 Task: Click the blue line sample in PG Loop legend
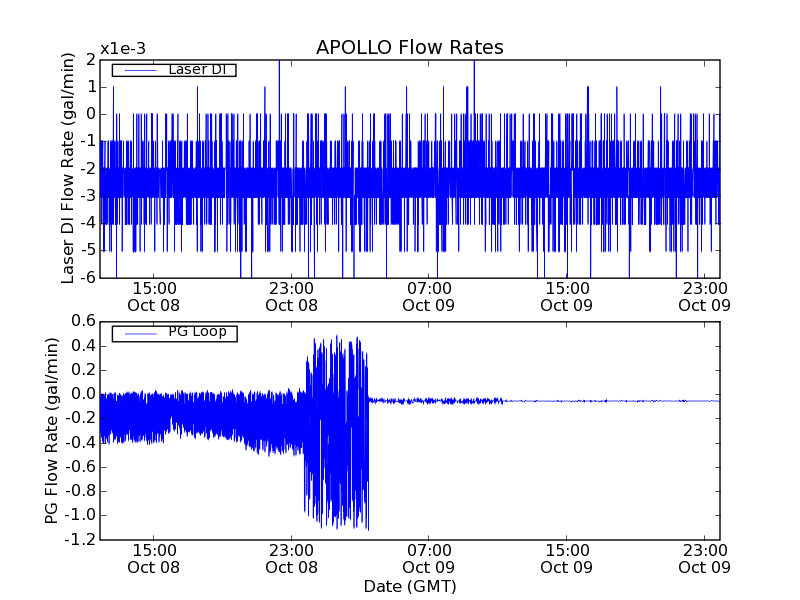[x=135, y=333]
